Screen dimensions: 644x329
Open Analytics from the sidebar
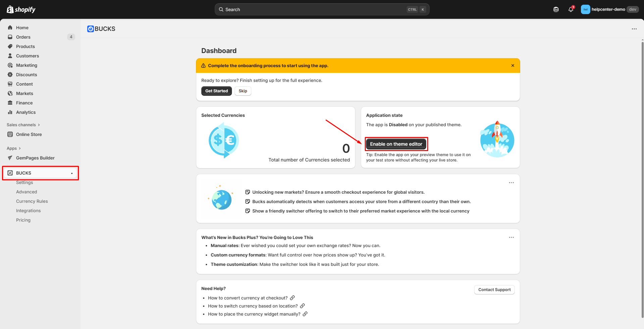(26, 112)
